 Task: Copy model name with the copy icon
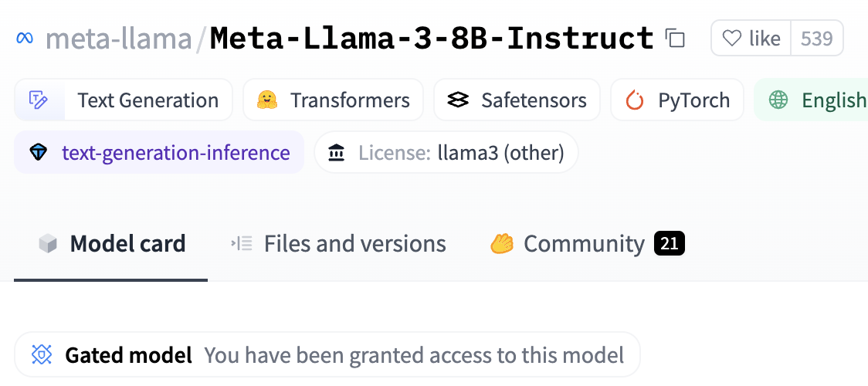pyautogui.click(x=676, y=38)
